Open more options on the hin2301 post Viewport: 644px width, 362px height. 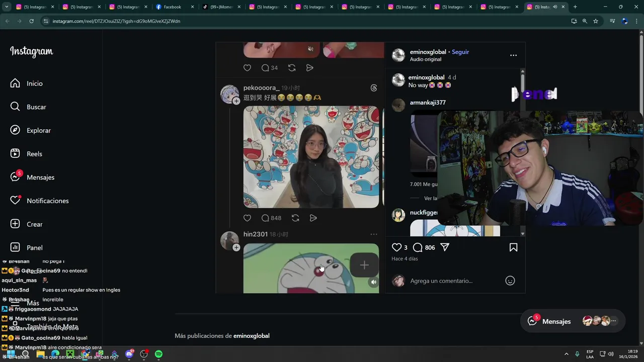click(374, 234)
